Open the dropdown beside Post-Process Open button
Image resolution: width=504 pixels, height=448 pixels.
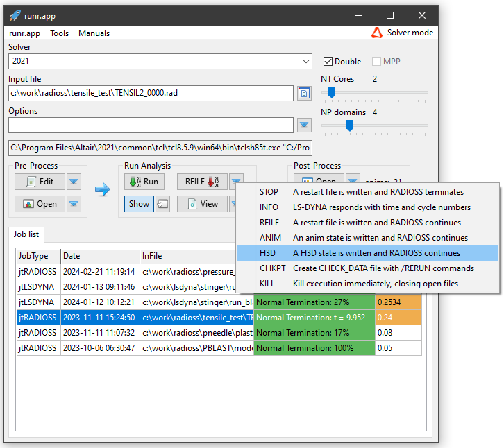353,179
